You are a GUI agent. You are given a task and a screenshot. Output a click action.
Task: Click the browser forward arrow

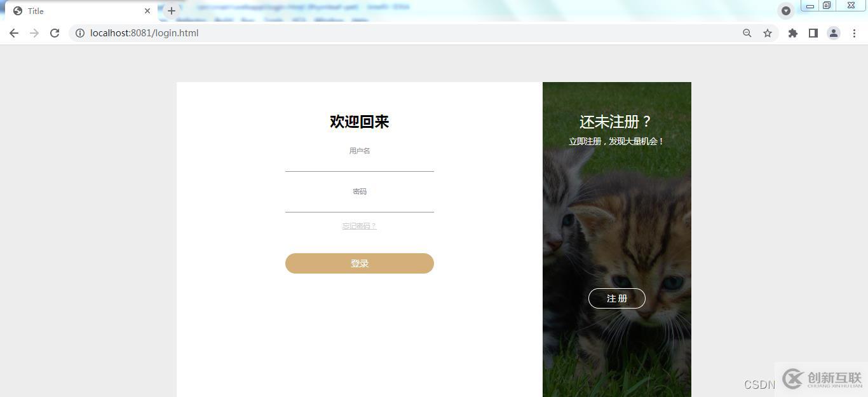[34, 33]
